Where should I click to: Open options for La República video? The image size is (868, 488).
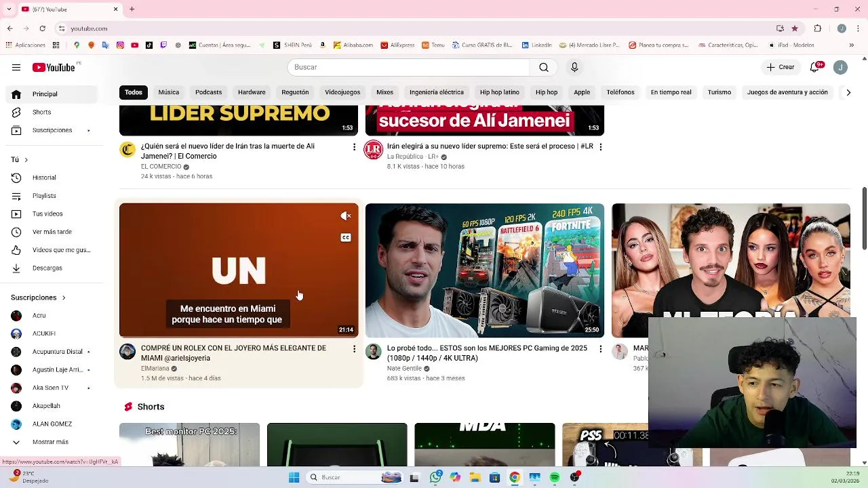coord(600,146)
